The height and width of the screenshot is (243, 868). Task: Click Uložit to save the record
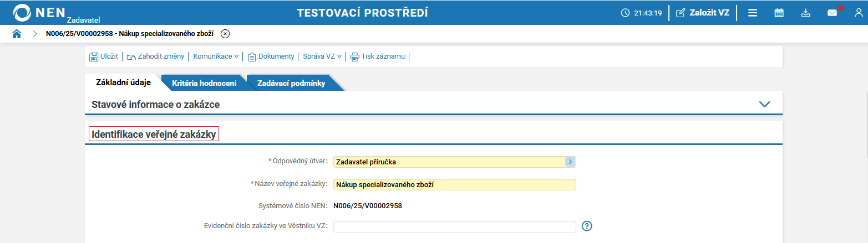tap(104, 56)
